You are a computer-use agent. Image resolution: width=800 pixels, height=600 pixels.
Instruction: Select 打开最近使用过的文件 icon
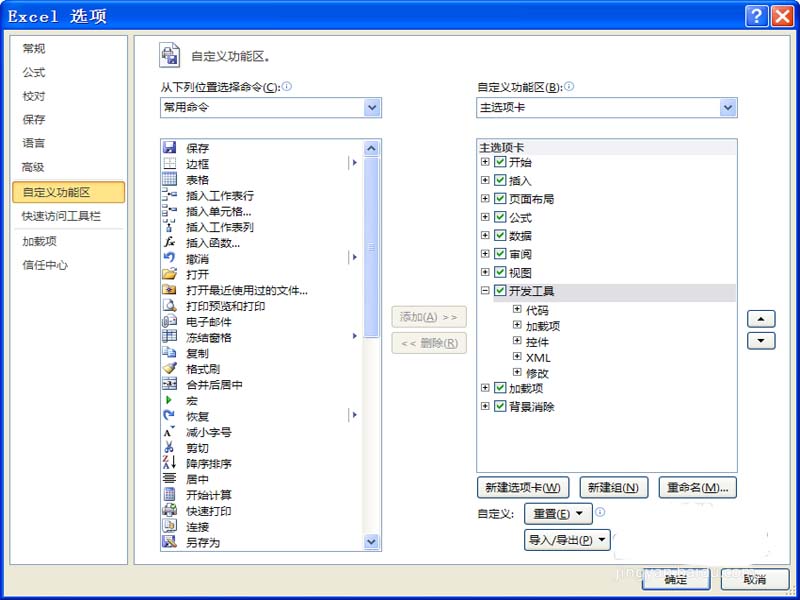point(169,290)
